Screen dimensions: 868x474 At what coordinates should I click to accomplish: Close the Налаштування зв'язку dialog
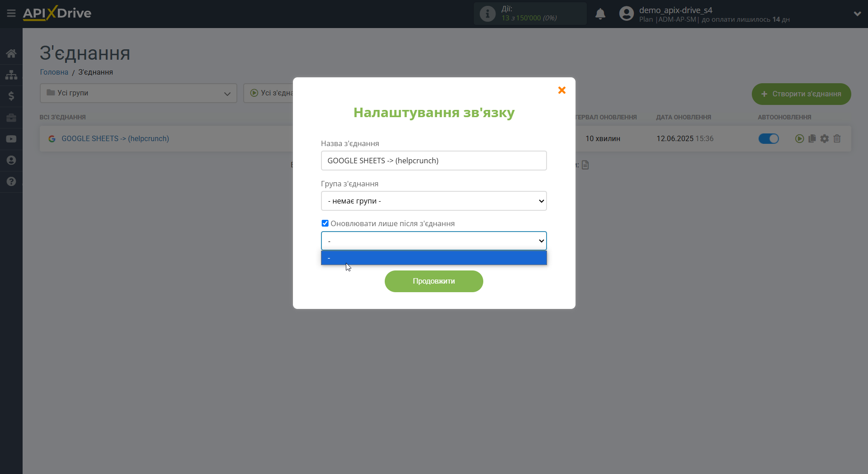click(562, 90)
